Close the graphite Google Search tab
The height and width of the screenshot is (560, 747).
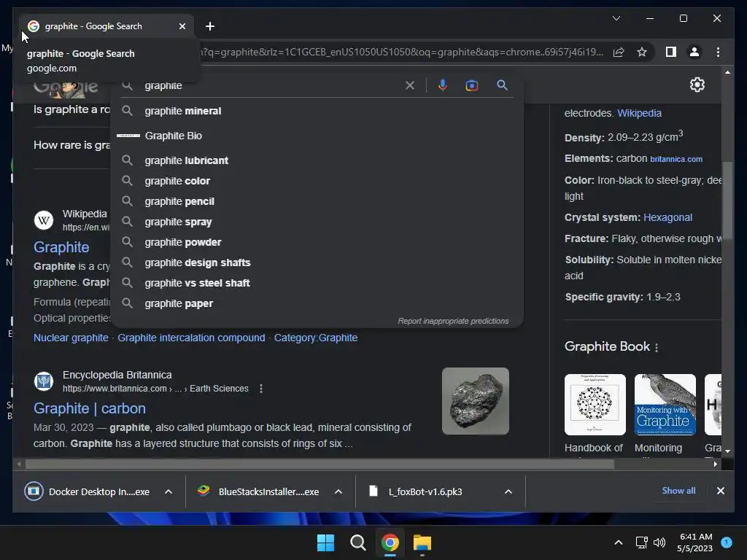pos(182,26)
